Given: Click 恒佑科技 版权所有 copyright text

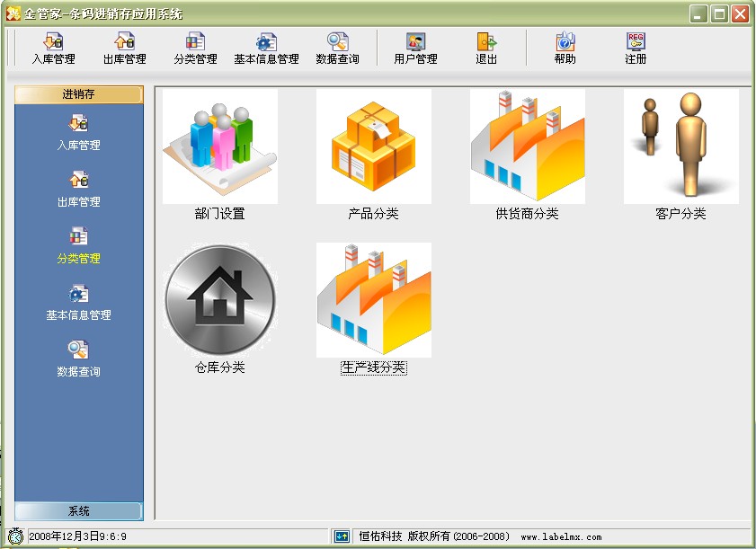Looking at the screenshot, I should (405, 536).
